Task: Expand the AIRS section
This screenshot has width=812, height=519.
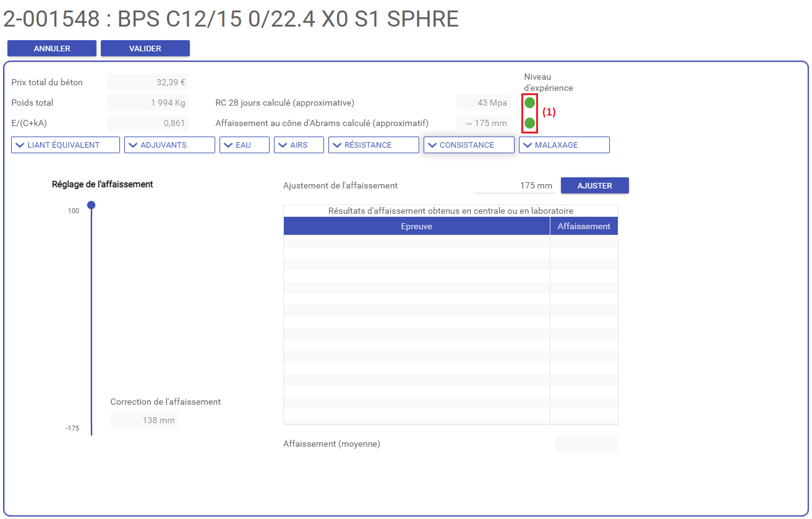Action: (x=299, y=145)
